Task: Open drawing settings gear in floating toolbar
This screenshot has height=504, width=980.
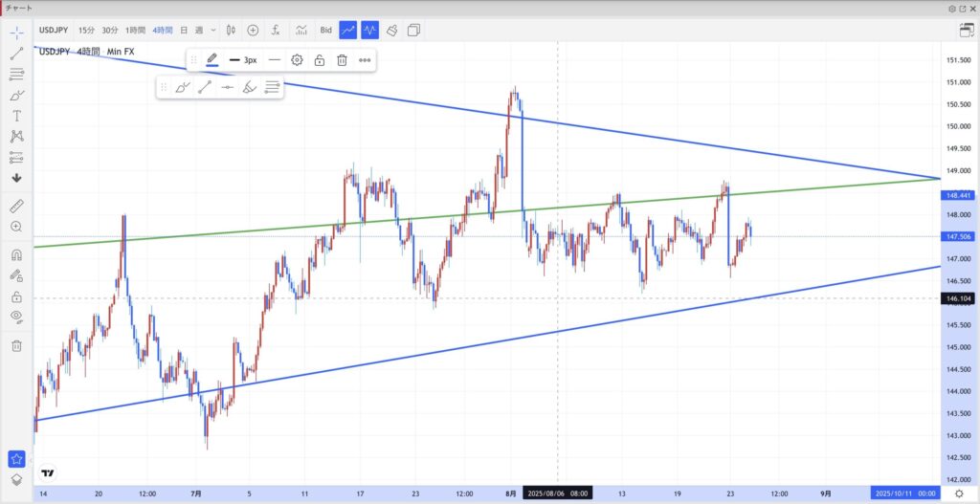Action: (x=297, y=60)
